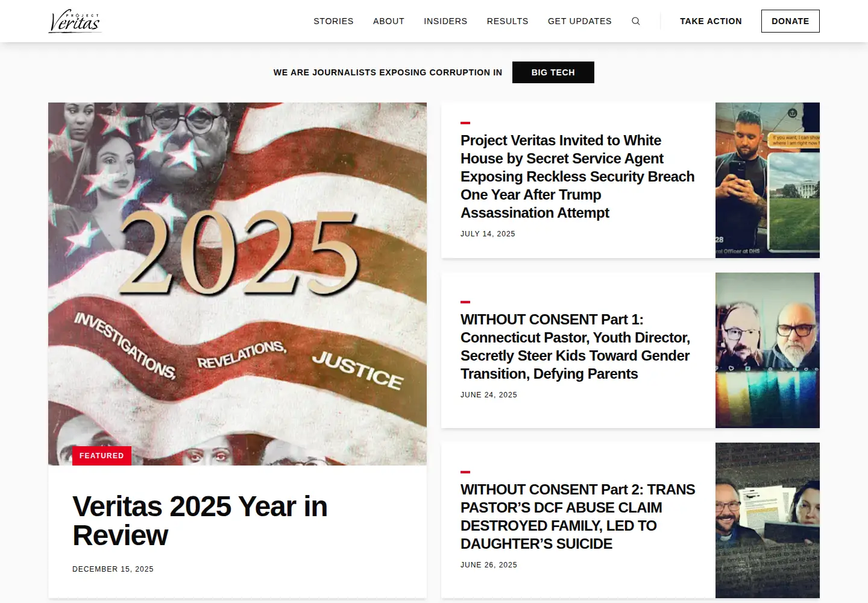
Task: Open Veritas 2025 Year in Review headline
Action: (200, 521)
